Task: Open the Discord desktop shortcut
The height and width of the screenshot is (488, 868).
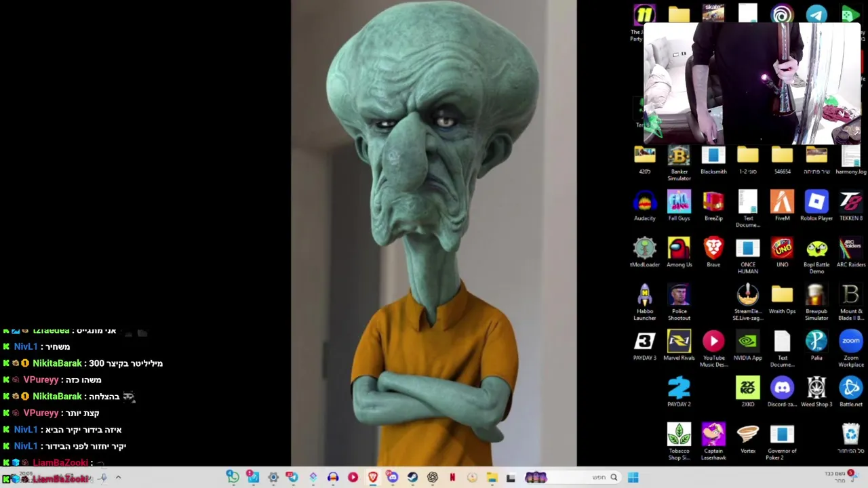Action: click(x=782, y=392)
